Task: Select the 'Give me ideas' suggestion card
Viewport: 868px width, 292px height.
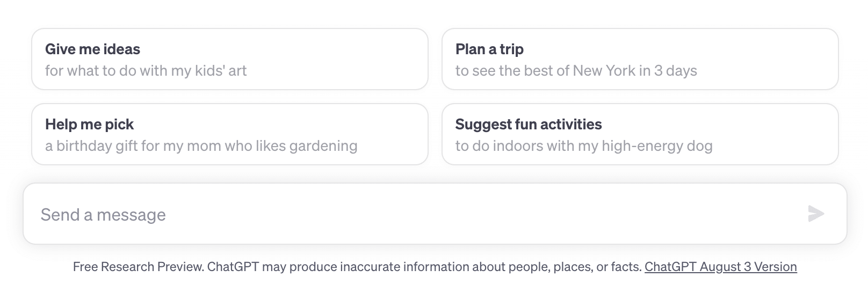Action: click(230, 59)
